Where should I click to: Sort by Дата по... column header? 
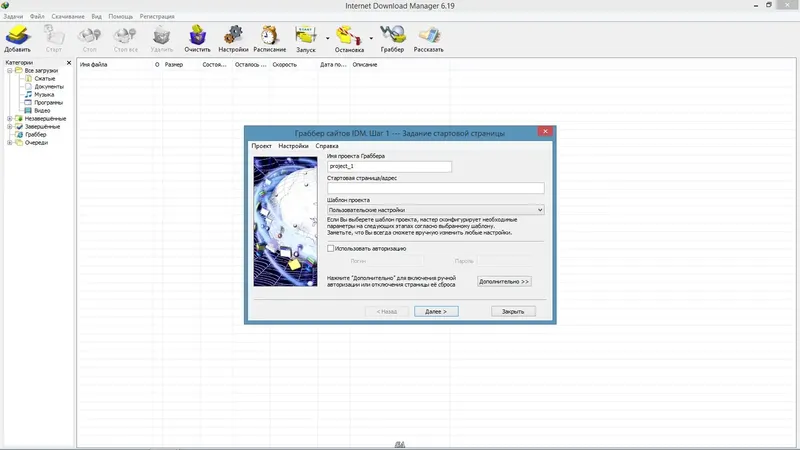(333, 65)
